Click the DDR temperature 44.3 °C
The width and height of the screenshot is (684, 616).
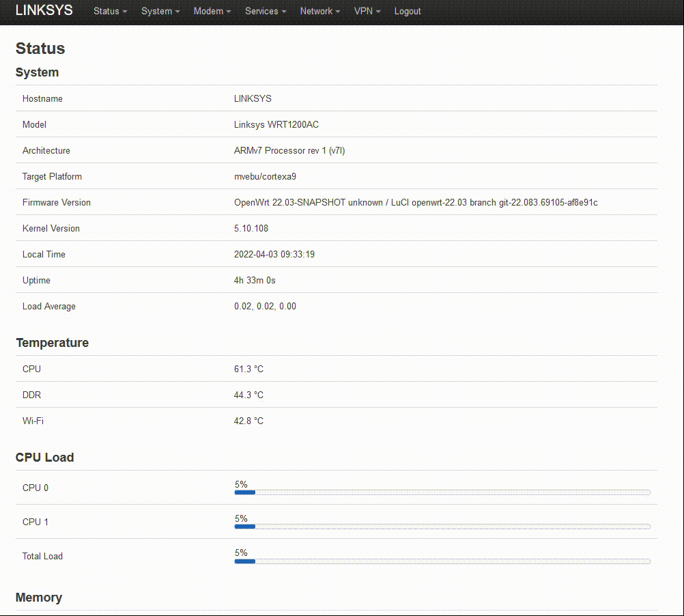point(248,395)
